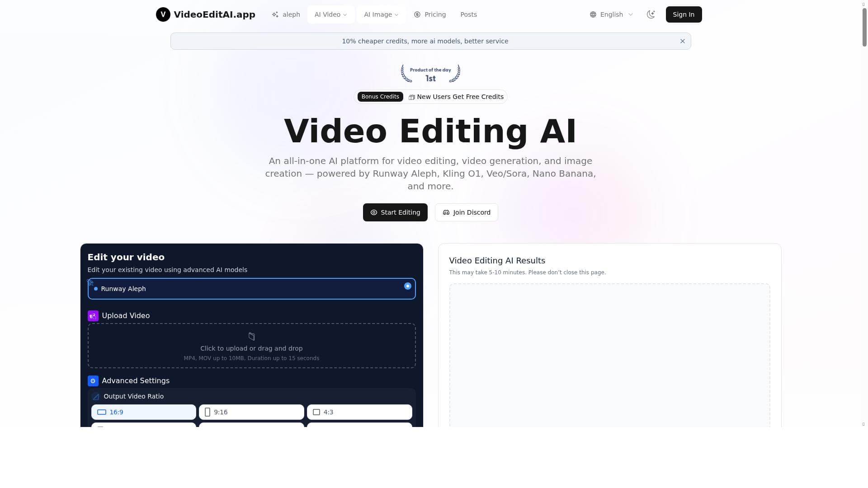
Task: Click the upload file icon in dropzone
Action: [x=252, y=336]
